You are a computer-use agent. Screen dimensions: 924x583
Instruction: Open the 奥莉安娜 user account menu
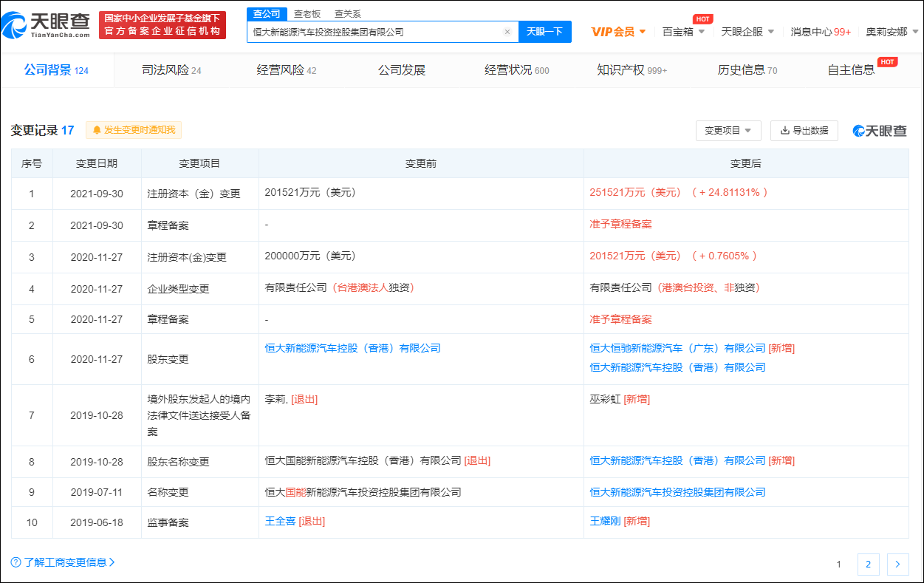[x=892, y=32]
